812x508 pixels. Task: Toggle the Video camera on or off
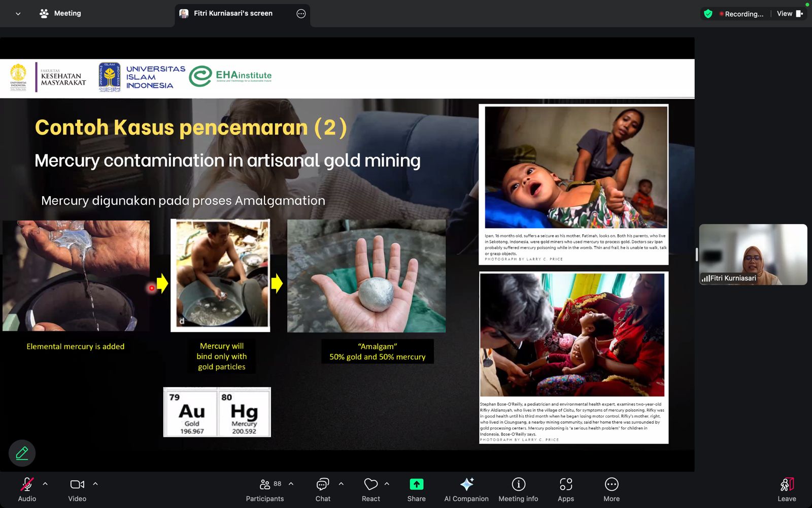coord(77,490)
